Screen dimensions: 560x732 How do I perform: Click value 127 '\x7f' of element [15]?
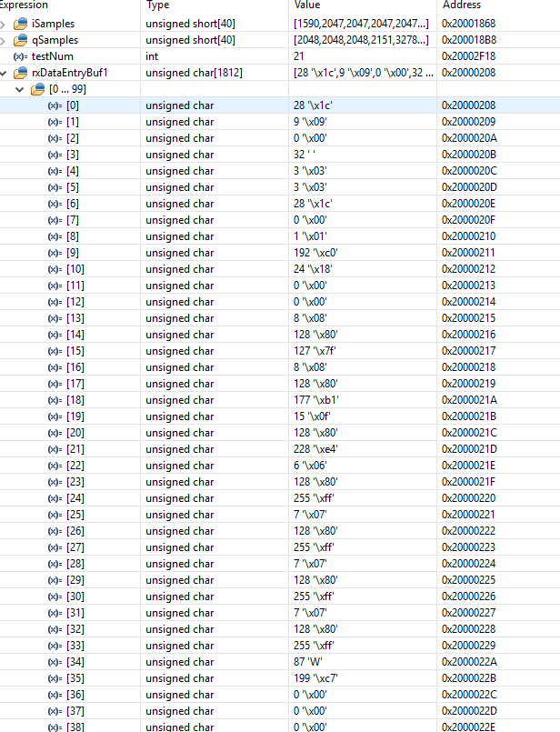pos(315,351)
